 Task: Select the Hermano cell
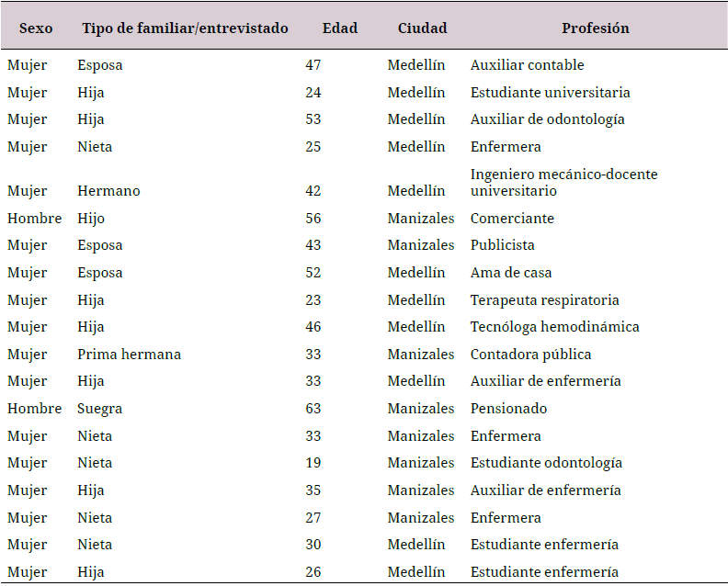tap(108, 191)
